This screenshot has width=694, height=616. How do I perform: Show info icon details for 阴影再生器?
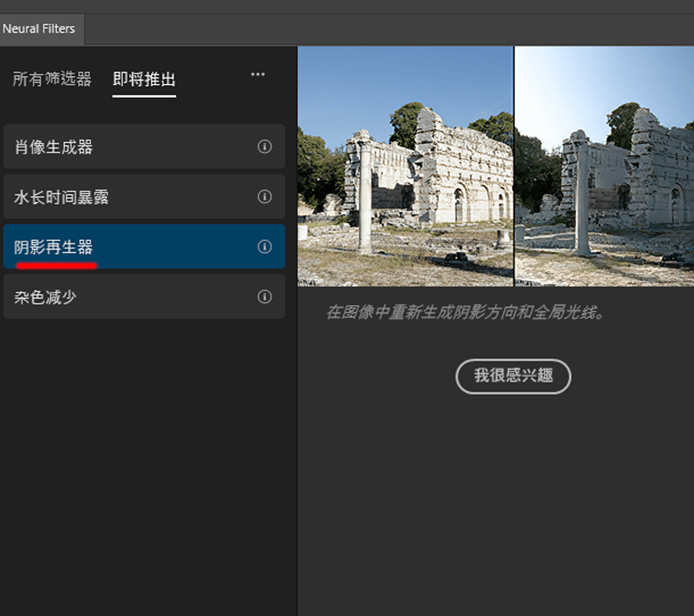(264, 246)
